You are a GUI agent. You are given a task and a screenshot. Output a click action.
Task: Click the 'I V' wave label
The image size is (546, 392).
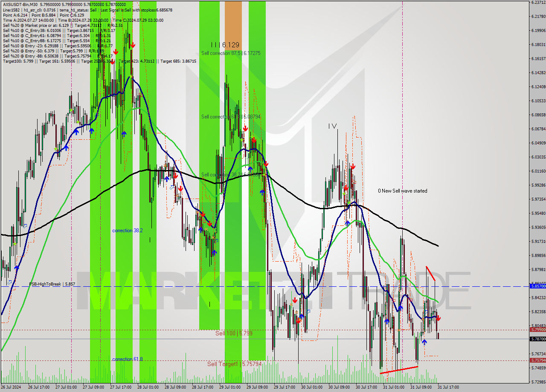coord(332,126)
